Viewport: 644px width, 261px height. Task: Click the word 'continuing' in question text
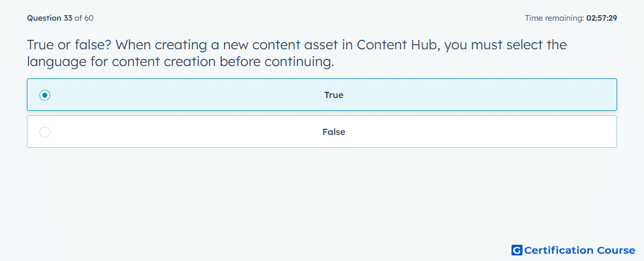pyautogui.click(x=297, y=62)
